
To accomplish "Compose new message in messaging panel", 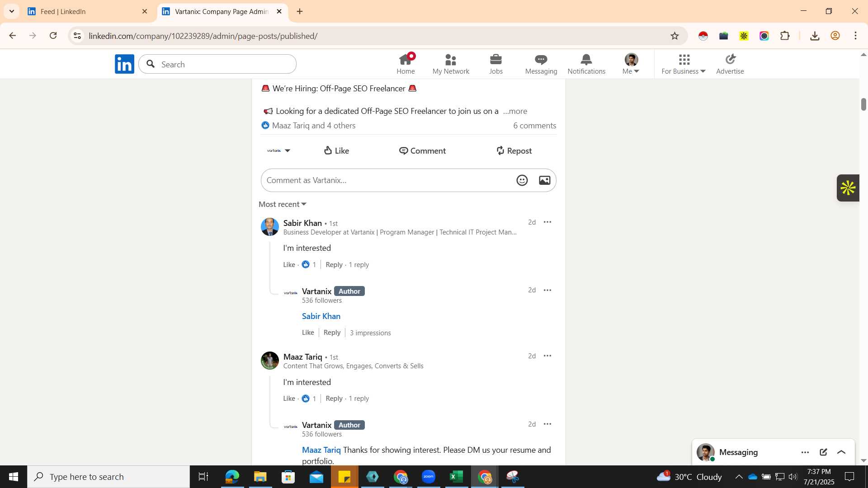I will [823, 452].
